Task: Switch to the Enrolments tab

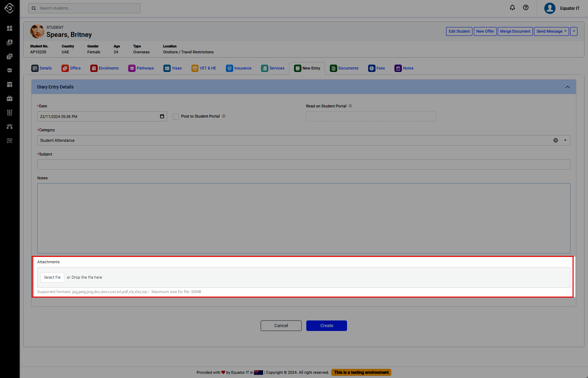Action: coord(105,68)
